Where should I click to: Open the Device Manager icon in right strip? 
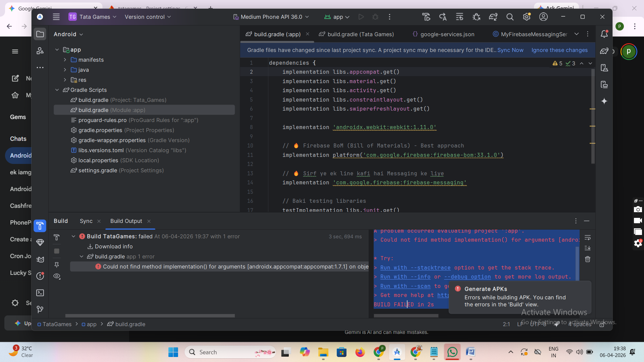tap(604, 68)
